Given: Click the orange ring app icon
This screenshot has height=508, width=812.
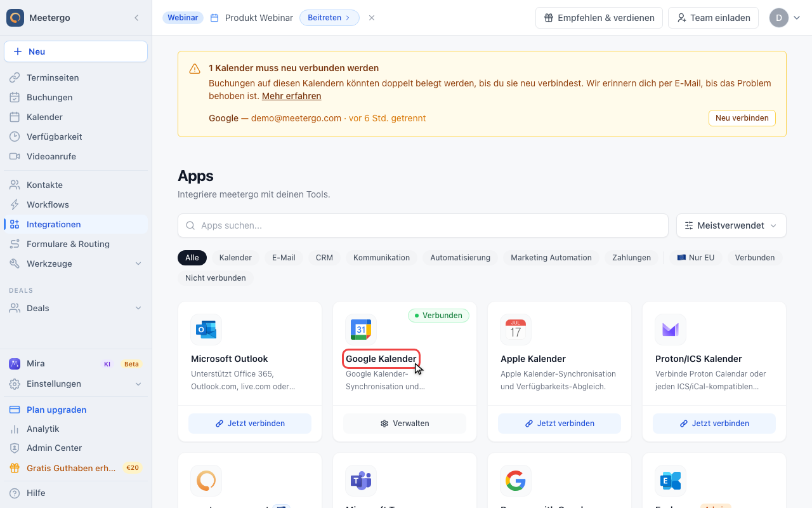Looking at the screenshot, I should coord(206,481).
